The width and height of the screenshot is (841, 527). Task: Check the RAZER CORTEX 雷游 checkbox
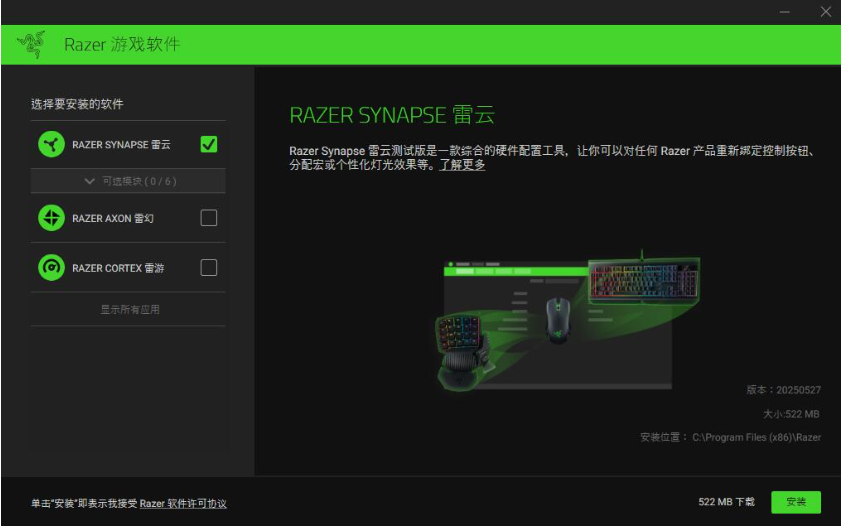click(209, 268)
